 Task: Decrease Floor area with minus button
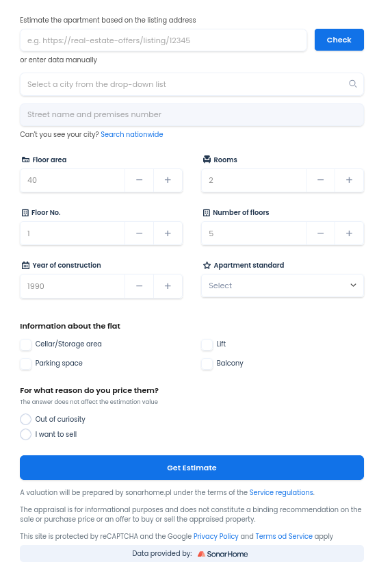[x=140, y=180]
